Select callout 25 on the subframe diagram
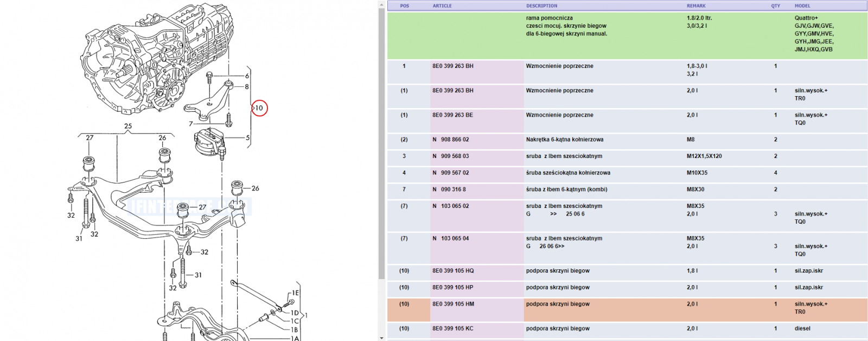Image resolution: width=868 pixels, height=341 pixels. pyautogui.click(x=128, y=126)
